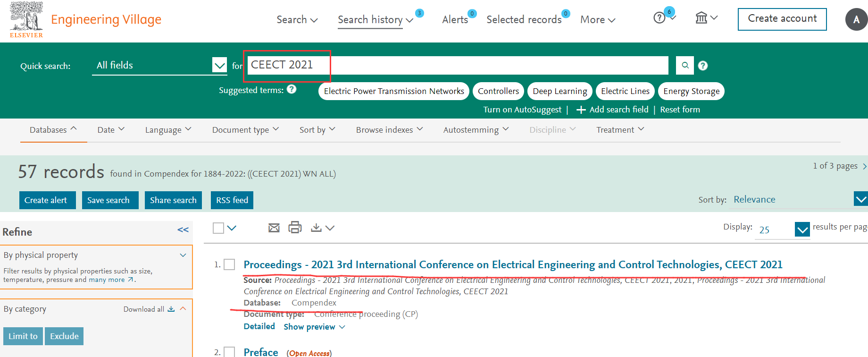Open the Proceedings CEECT 2021 result title
The width and height of the screenshot is (868, 357).
pos(513,264)
